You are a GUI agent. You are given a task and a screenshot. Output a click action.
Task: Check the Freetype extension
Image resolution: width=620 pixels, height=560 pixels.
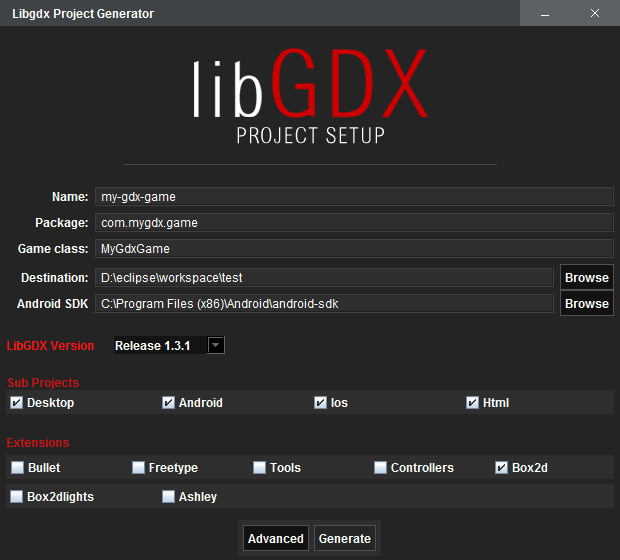[138, 467]
